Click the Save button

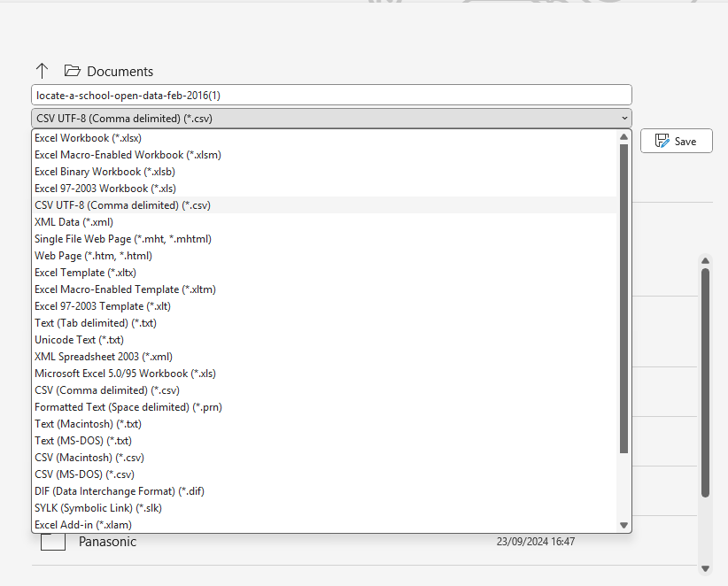[676, 141]
